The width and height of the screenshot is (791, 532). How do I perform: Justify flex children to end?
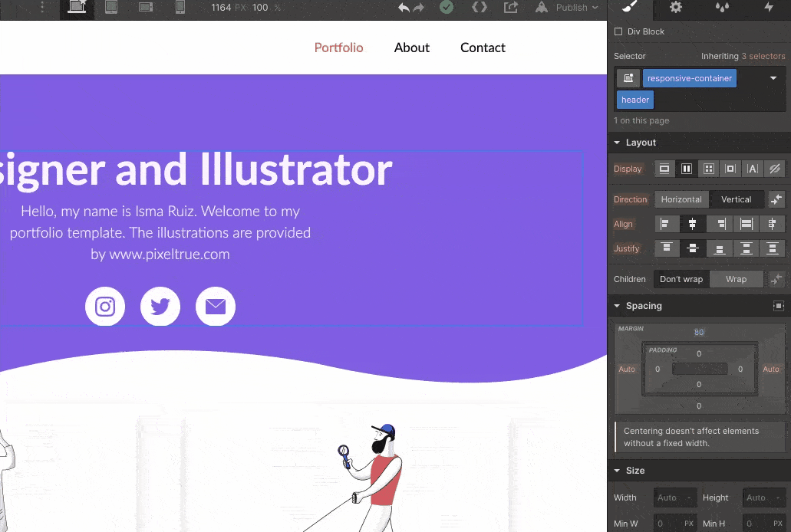720,248
